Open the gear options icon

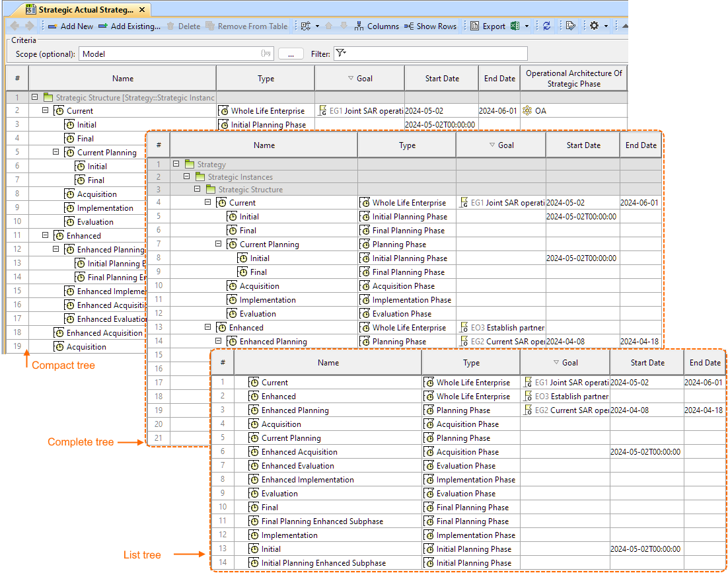point(594,26)
